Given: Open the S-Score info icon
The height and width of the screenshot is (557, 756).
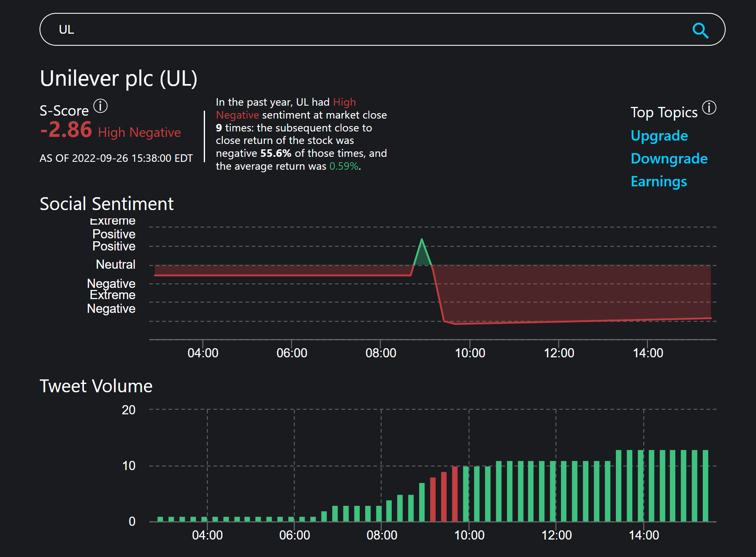Looking at the screenshot, I should [100, 106].
